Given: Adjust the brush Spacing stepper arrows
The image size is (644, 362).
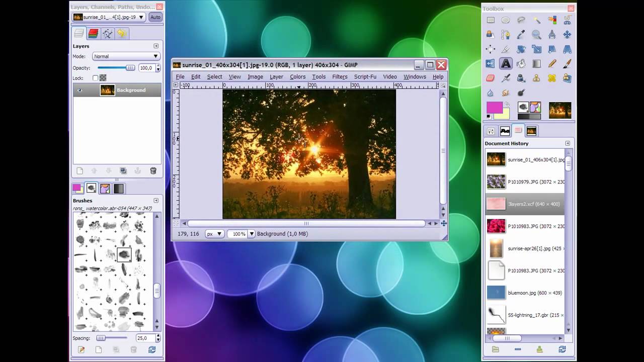Looking at the screenshot, I should (x=158, y=338).
